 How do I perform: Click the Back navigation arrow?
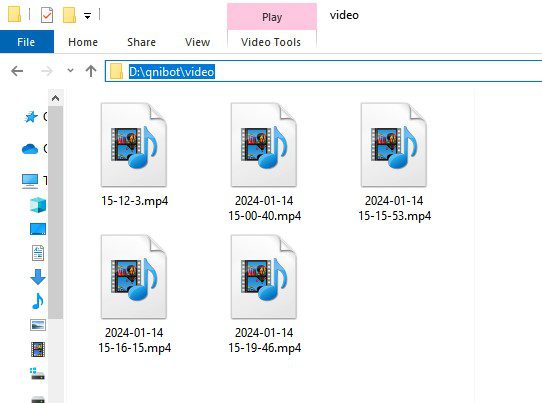pyautogui.click(x=17, y=71)
